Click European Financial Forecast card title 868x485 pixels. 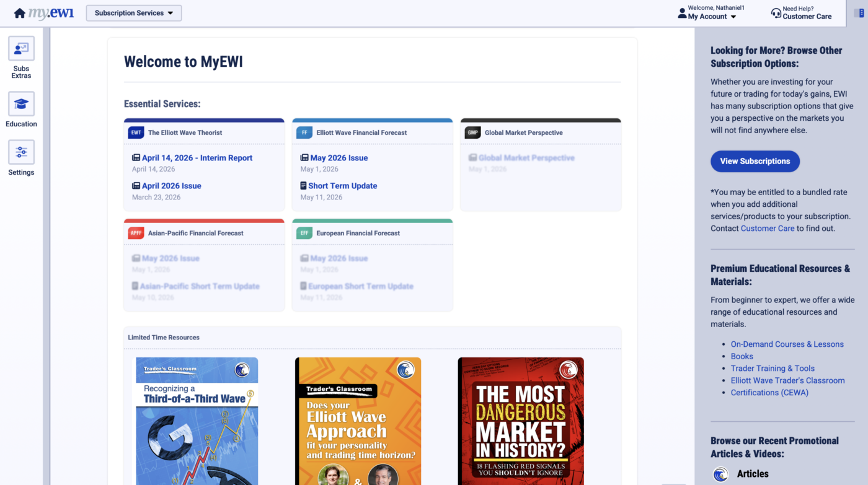click(358, 233)
